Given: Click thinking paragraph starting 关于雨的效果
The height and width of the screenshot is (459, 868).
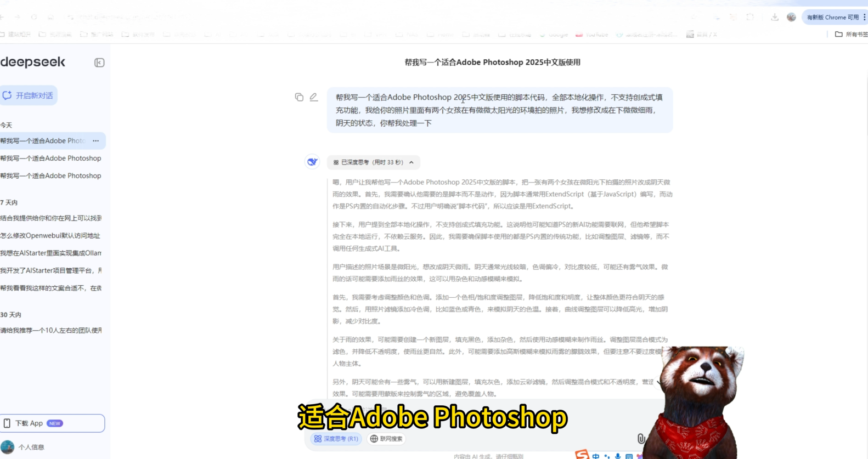Looking at the screenshot, I should pos(500,352).
